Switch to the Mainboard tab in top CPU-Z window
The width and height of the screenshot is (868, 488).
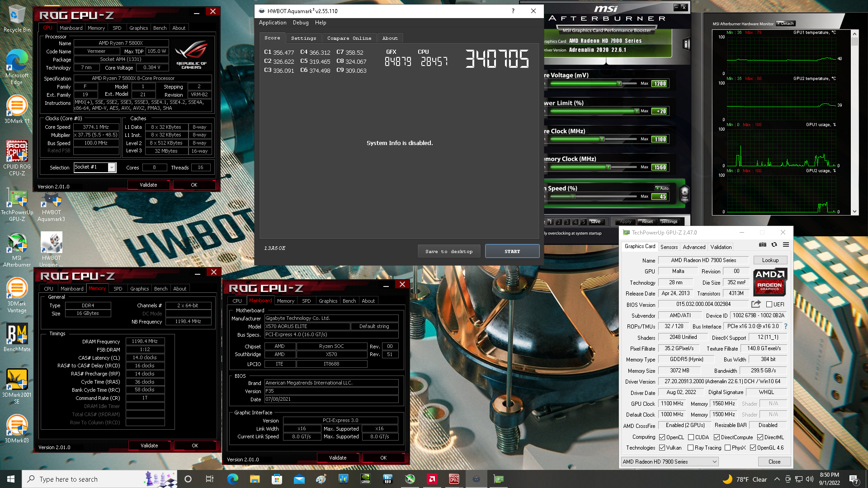[71, 28]
